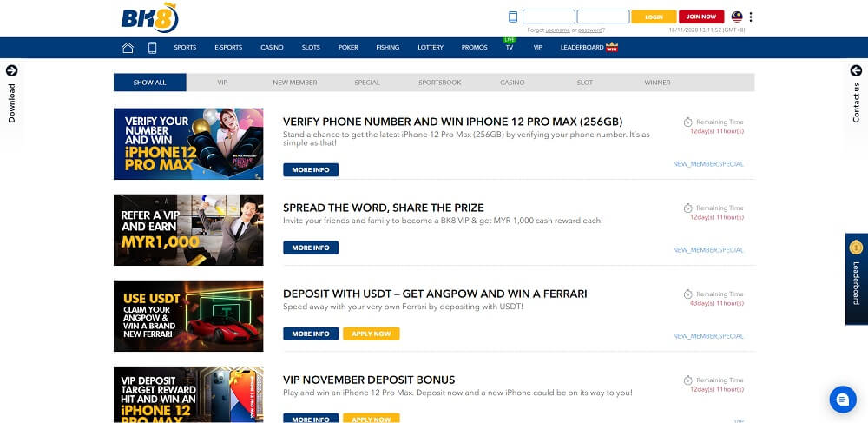The image size is (868, 423).
Task: Click the Deposit with USDT promo title
Action: pyautogui.click(x=435, y=294)
